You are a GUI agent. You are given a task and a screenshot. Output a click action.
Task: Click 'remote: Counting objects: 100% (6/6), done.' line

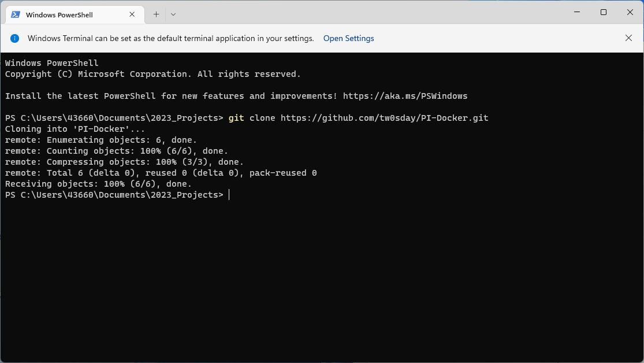click(x=117, y=151)
